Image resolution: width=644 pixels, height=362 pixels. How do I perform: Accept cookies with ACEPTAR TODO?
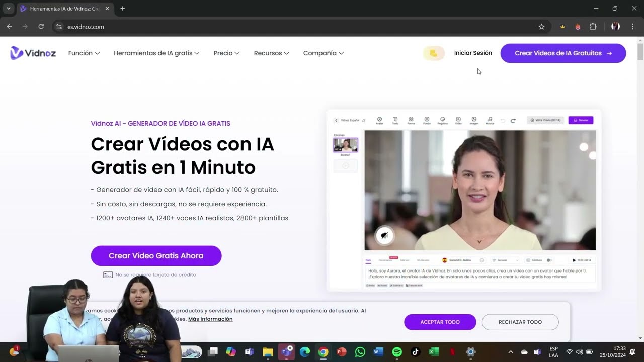[440, 322]
